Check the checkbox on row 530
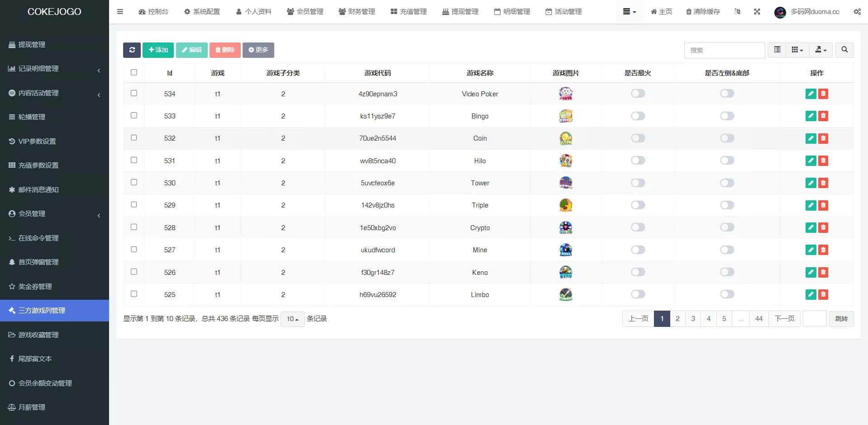The height and width of the screenshot is (425, 868). (x=134, y=182)
